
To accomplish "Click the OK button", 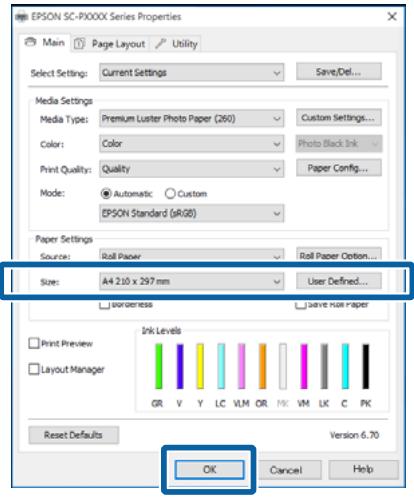I will tap(210, 470).
